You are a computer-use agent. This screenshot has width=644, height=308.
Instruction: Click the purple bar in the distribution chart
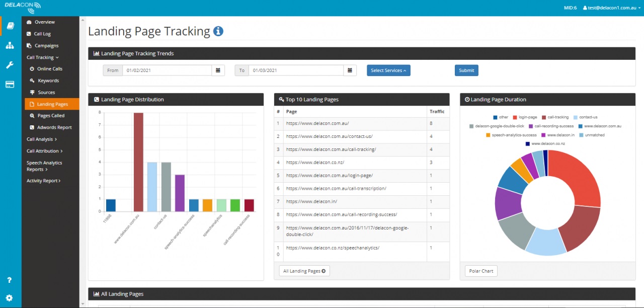coord(180,193)
